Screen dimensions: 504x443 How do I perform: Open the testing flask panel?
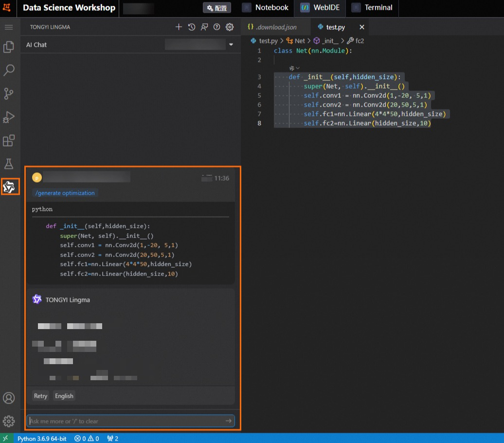pos(10,164)
